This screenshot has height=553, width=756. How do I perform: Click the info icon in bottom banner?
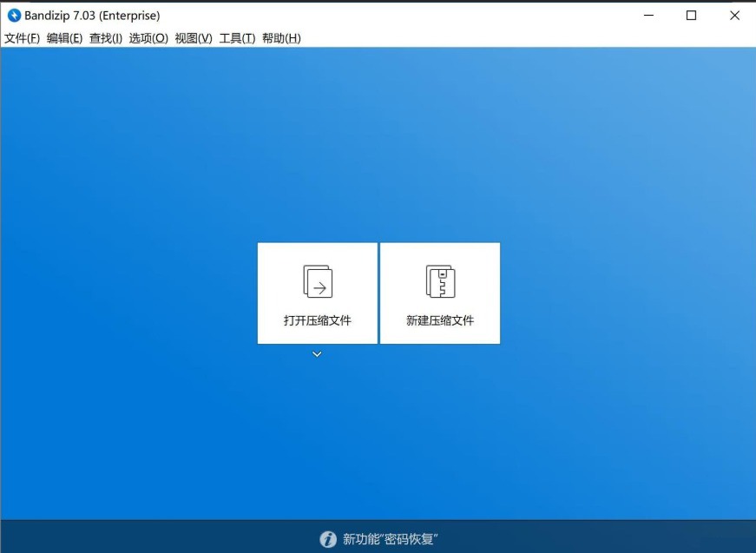coord(328,539)
